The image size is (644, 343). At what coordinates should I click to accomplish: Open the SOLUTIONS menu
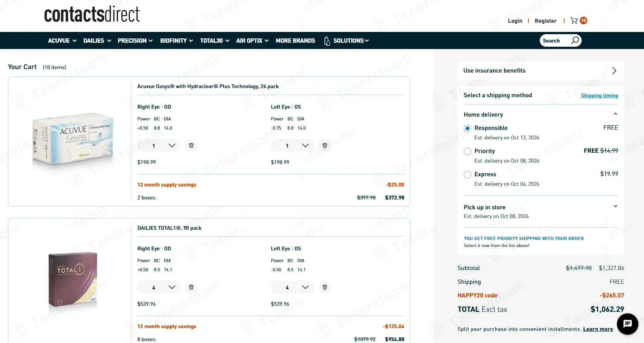pos(346,41)
